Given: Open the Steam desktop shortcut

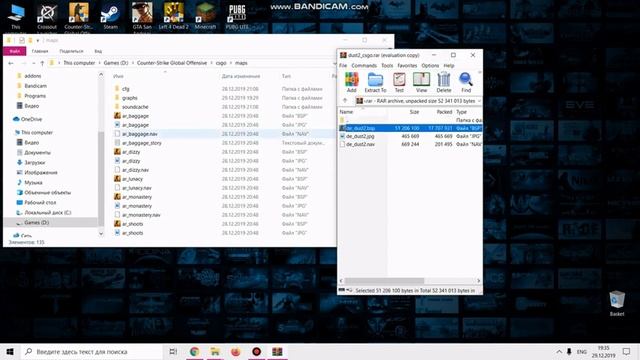Looking at the screenshot, I should 110,17.
